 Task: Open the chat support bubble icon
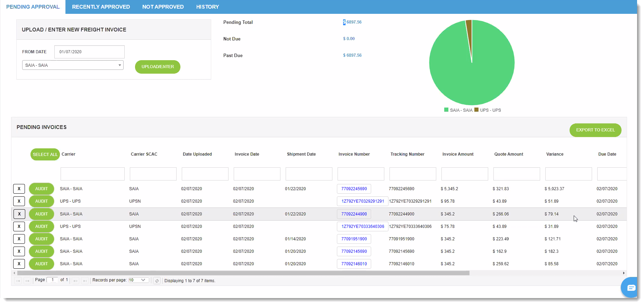pyautogui.click(x=630, y=287)
